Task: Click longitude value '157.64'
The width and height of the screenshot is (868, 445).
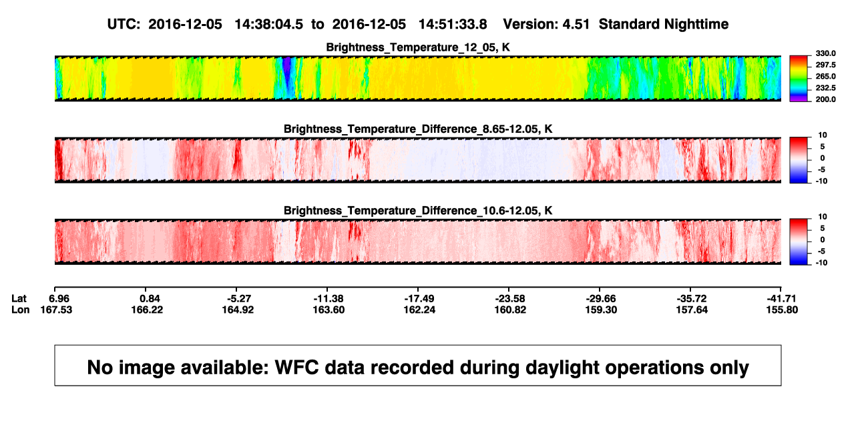Action: (x=692, y=310)
